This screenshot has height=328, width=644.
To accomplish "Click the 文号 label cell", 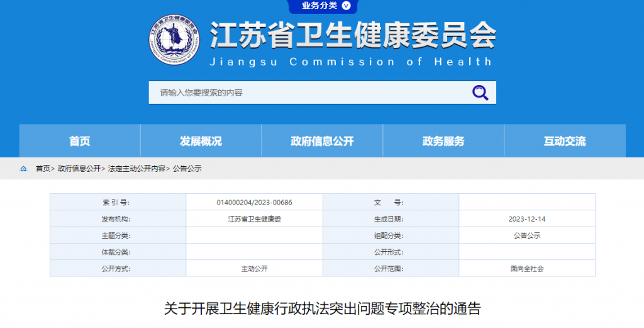I will point(391,202).
